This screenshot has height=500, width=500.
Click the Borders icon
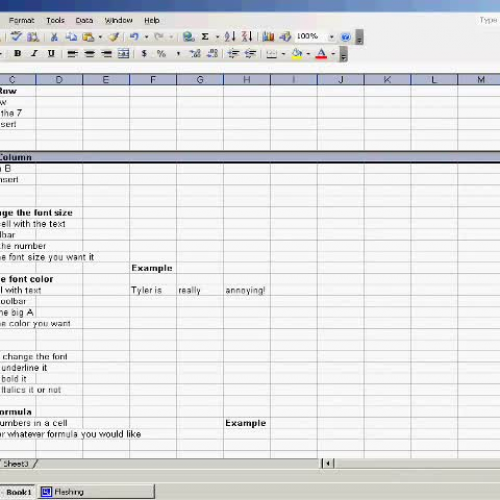pyautogui.click(x=271, y=54)
